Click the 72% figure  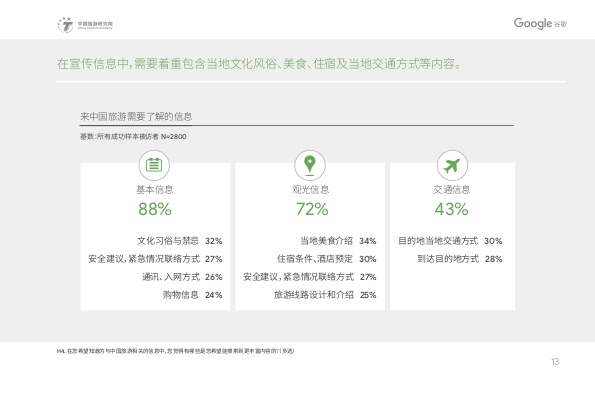pos(312,209)
